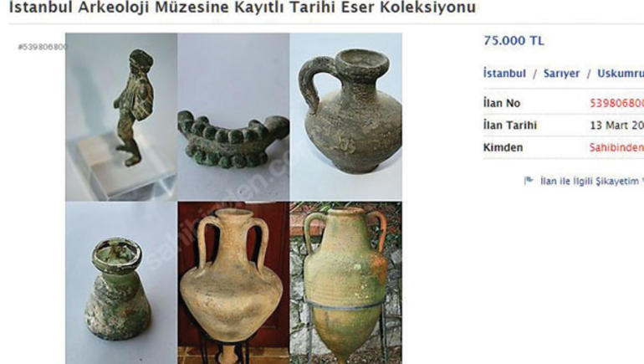The height and width of the screenshot is (364, 644).
Task: Click the red Sahibinden seller value
Action: click(617, 147)
